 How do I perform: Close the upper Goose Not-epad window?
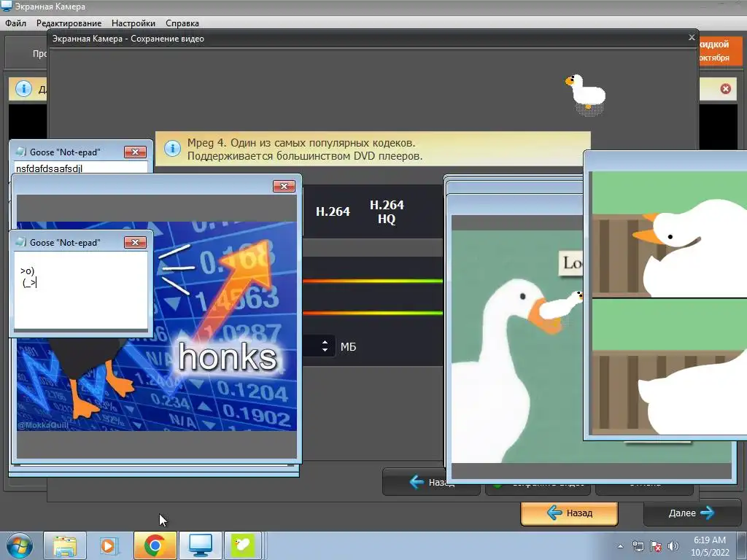point(135,152)
